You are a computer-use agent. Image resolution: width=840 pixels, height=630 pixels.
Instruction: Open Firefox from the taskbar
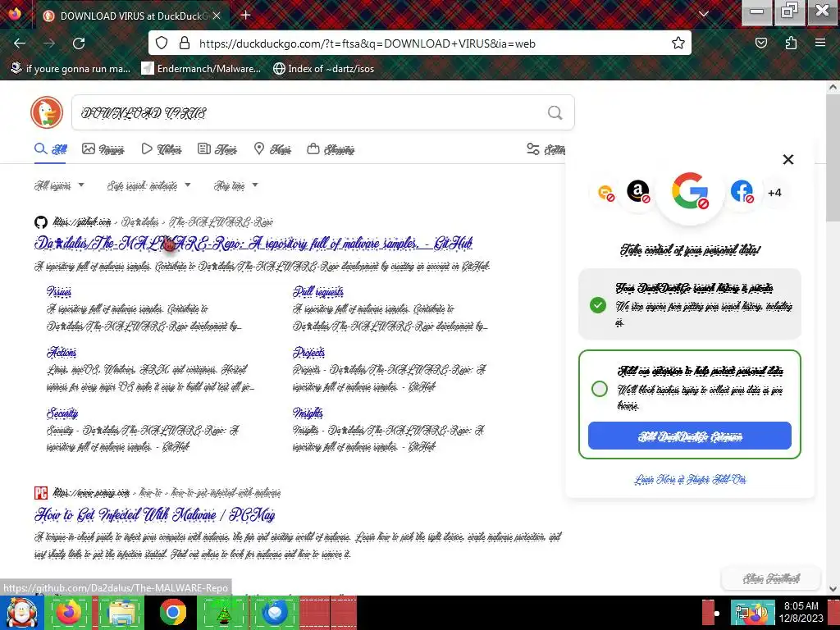pyautogui.click(x=70, y=613)
